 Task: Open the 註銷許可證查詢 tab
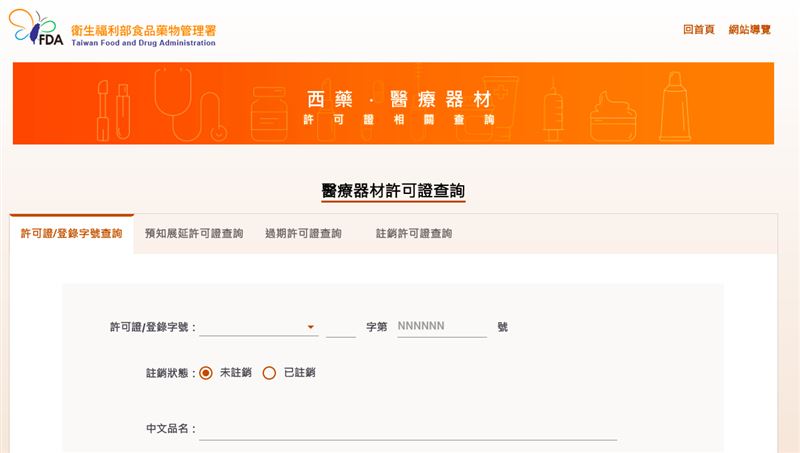coord(414,234)
